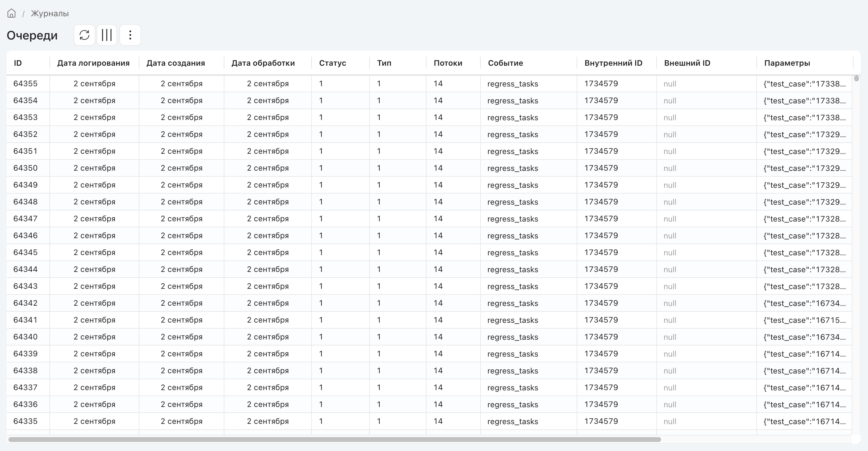Click regress_tasks event in row 64348
The image size is (868, 451).
click(x=512, y=202)
